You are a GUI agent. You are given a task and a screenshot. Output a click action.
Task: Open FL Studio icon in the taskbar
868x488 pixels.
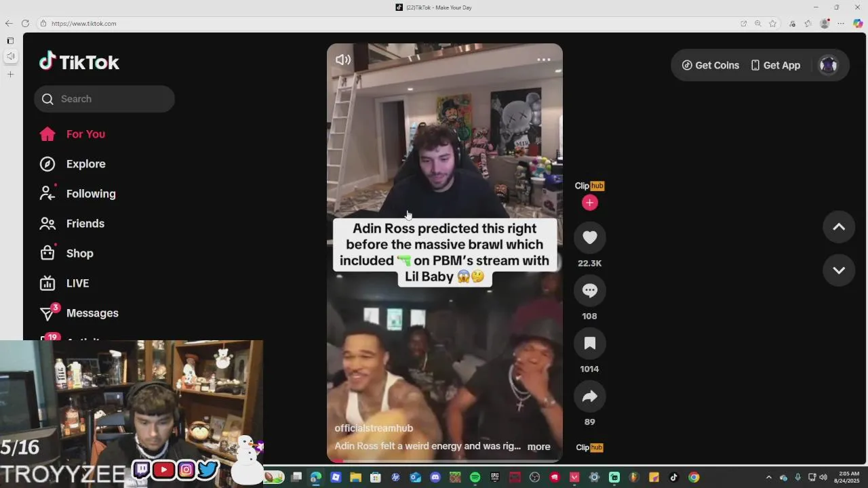[634, 477]
